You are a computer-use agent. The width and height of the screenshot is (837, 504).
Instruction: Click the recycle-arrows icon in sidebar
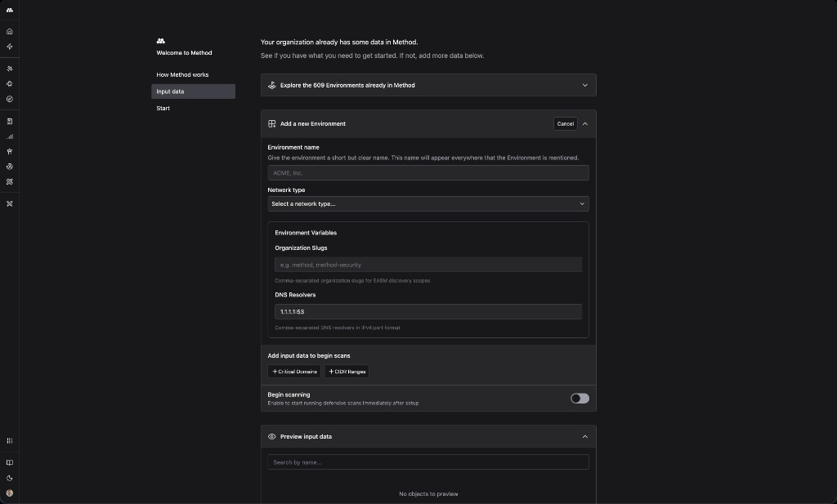click(10, 84)
